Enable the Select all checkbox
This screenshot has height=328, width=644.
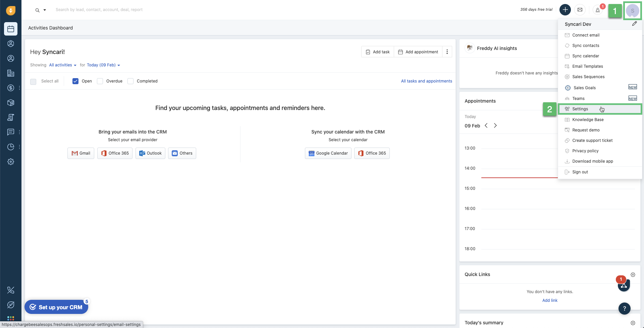pyautogui.click(x=33, y=81)
